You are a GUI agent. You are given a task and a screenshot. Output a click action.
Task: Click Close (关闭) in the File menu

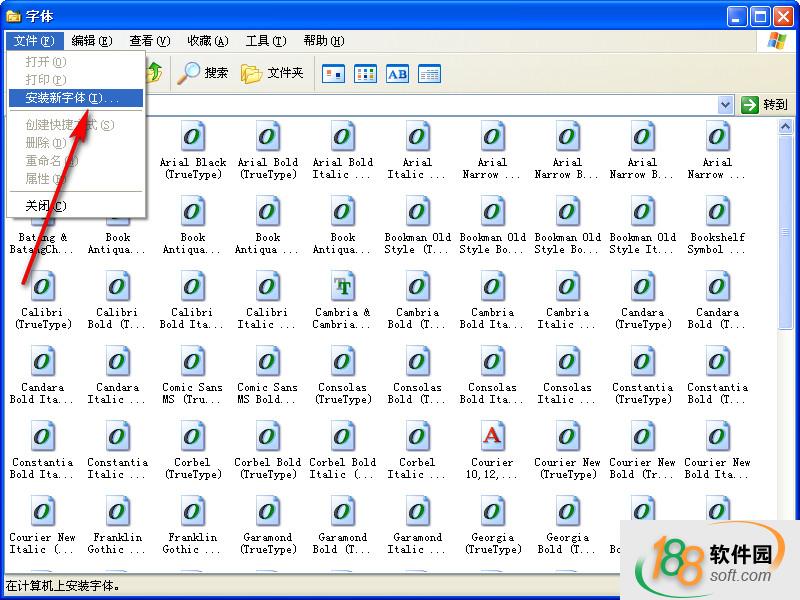pyautogui.click(x=45, y=206)
